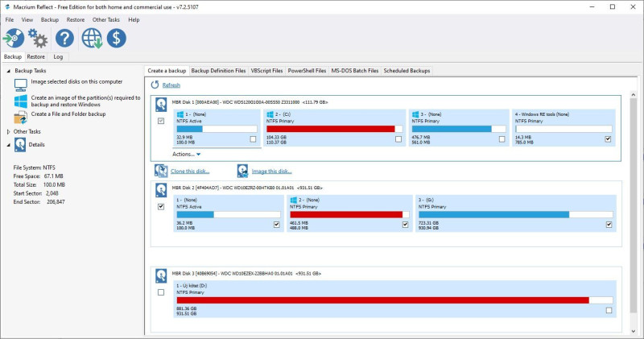The image size is (644, 339).
Task: Click the Refresh link
Action: tap(171, 85)
